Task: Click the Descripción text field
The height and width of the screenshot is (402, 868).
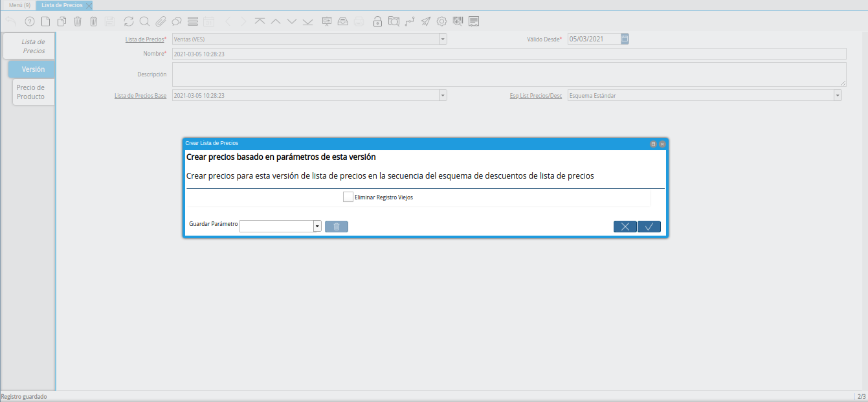Action: 509,74
